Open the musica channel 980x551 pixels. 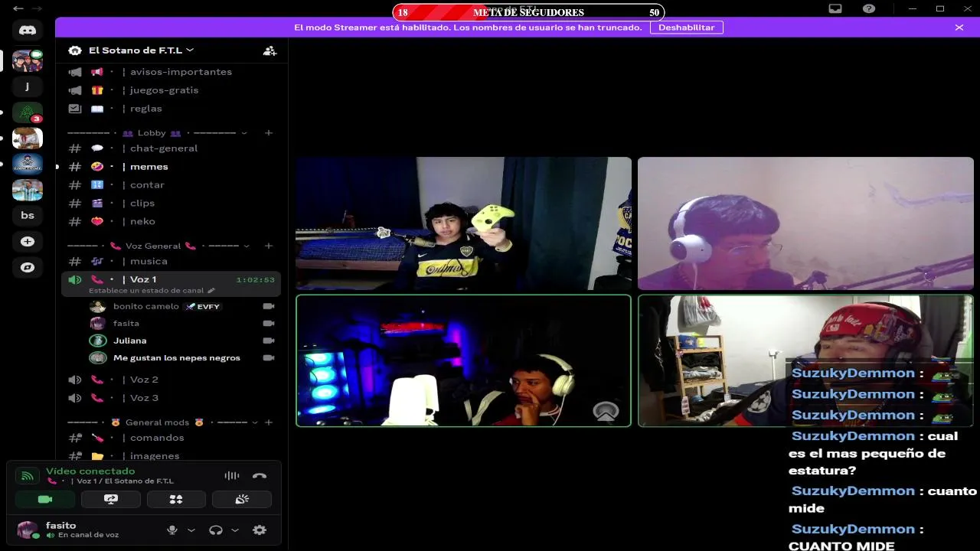[171, 262]
